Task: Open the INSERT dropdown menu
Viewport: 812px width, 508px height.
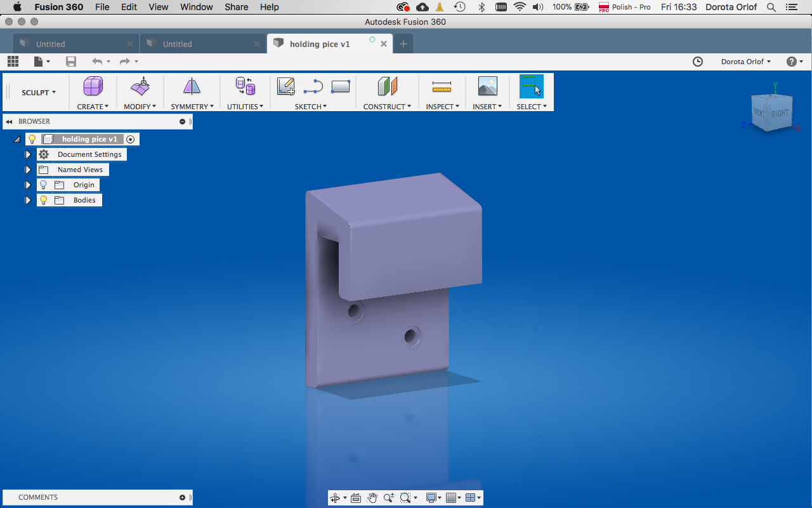Action: (x=487, y=107)
